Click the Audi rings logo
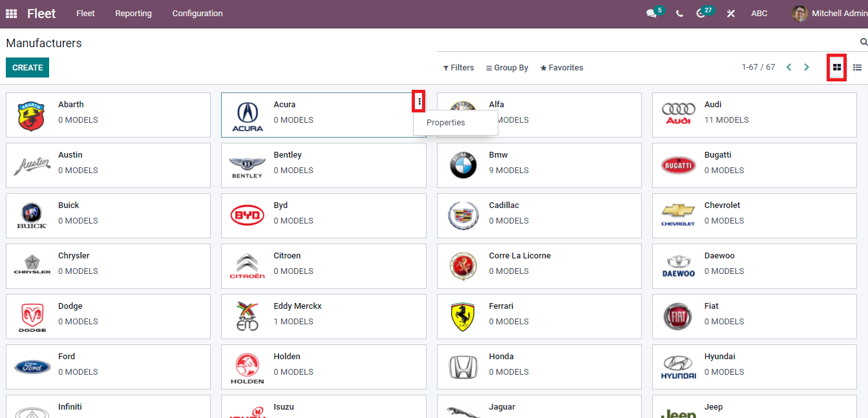The image size is (868, 418). [x=678, y=114]
